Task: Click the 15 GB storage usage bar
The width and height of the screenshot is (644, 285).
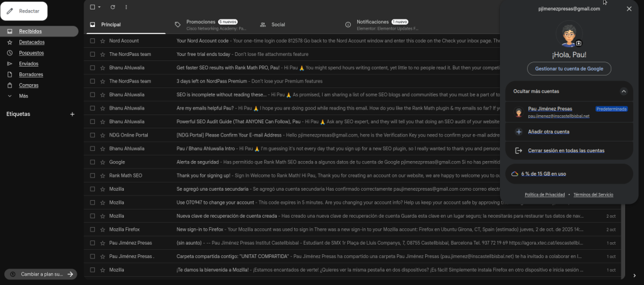Action: 569,174
